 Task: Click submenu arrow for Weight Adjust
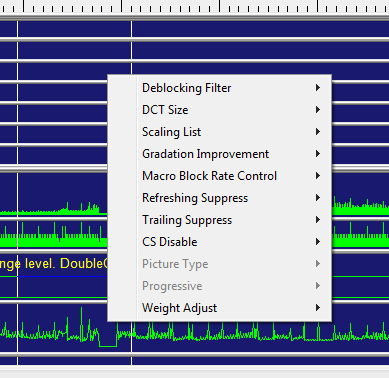tap(318, 308)
